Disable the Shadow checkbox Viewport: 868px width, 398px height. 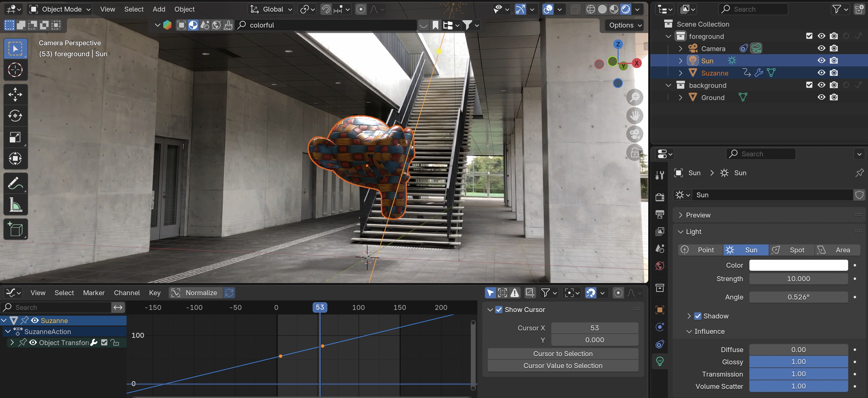698,316
